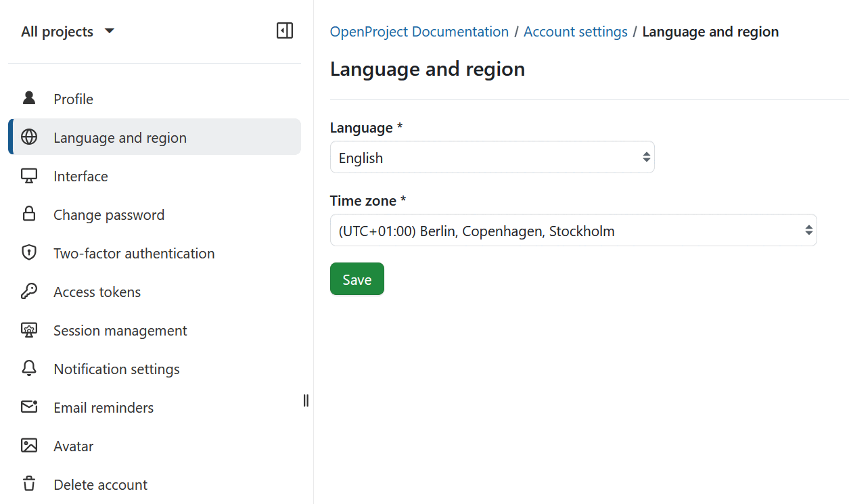Click the trash icon for Delete account

click(x=29, y=484)
